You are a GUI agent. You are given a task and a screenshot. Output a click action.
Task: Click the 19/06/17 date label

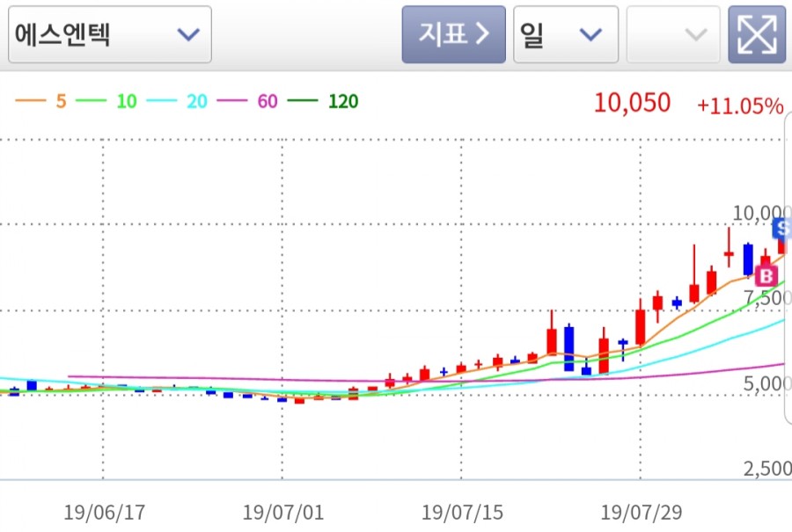104,513
